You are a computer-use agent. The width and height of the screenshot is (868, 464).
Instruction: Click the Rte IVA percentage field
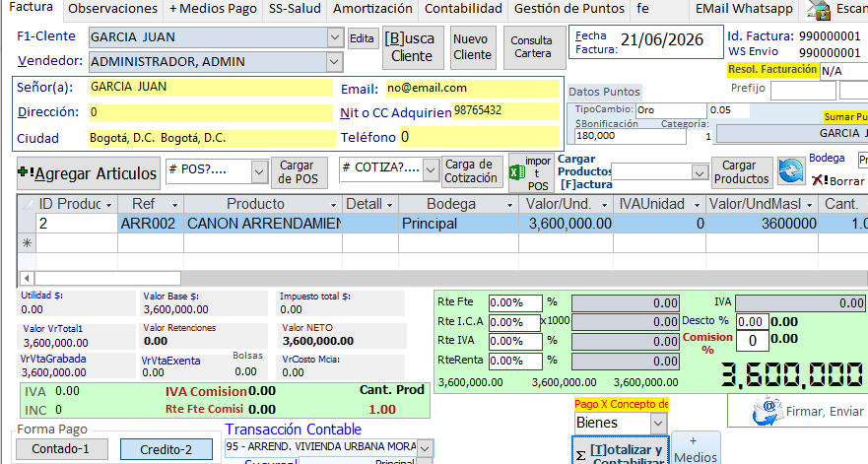(515, 341)
